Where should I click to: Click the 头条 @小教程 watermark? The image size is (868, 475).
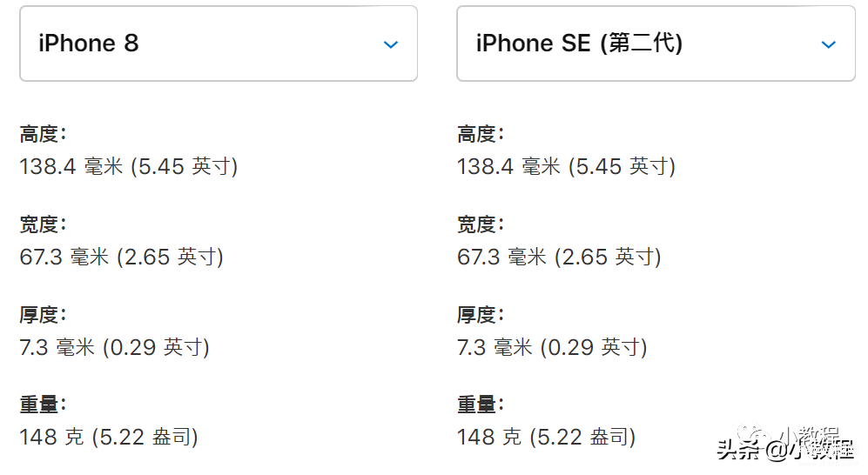tap(785, 444)
